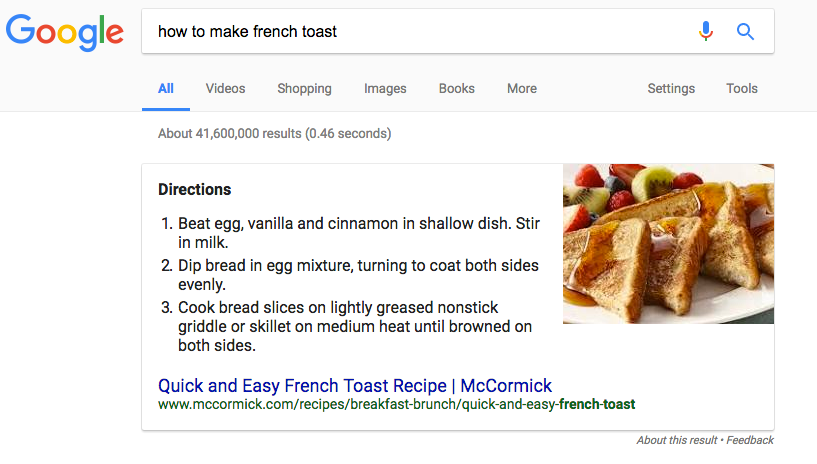
Task: Expand the More search categories menu
Action: 522,88
